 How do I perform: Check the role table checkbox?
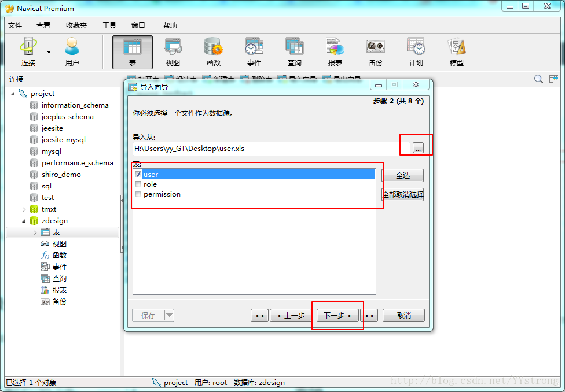point(138,184)
